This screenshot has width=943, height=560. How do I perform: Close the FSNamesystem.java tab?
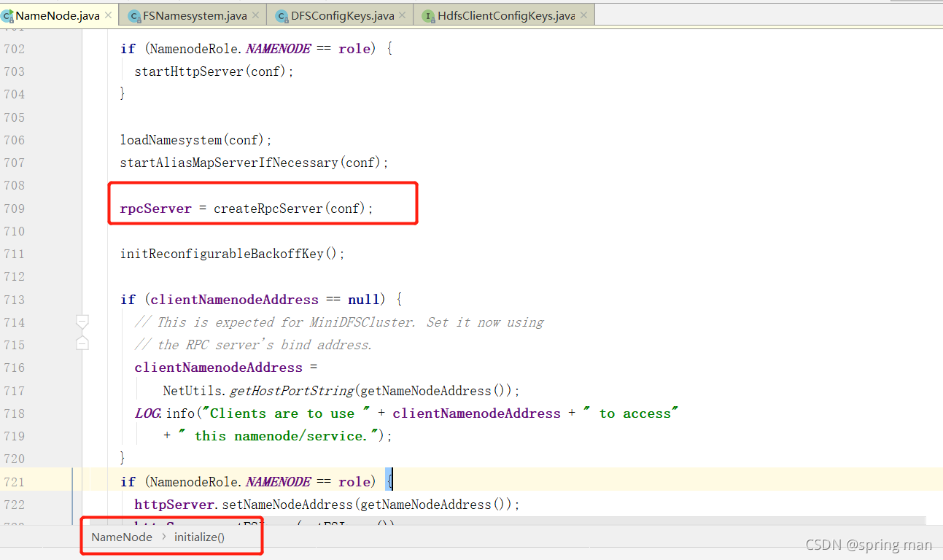coord(256,15)
